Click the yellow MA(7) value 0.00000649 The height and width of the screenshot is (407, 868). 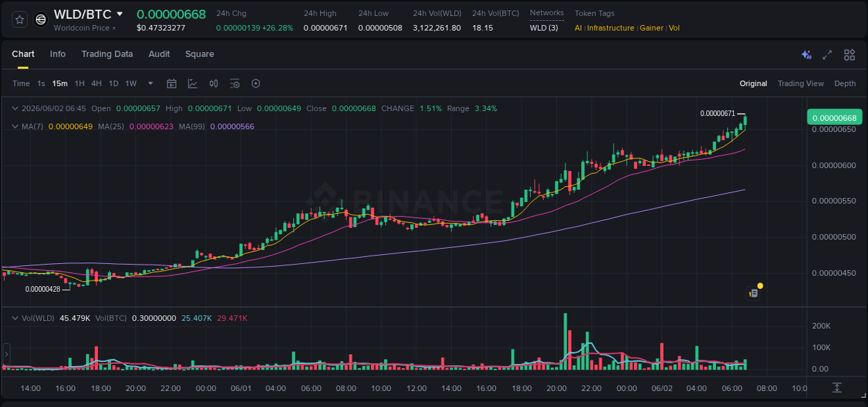pos(71,126)
